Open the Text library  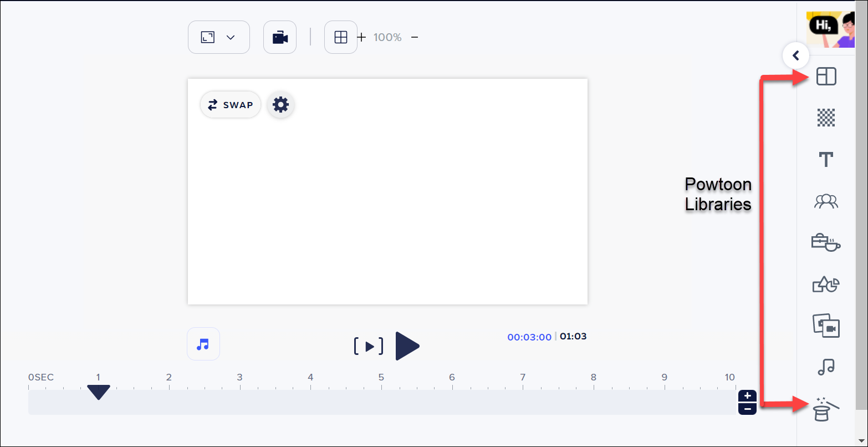tap(826, 159)
